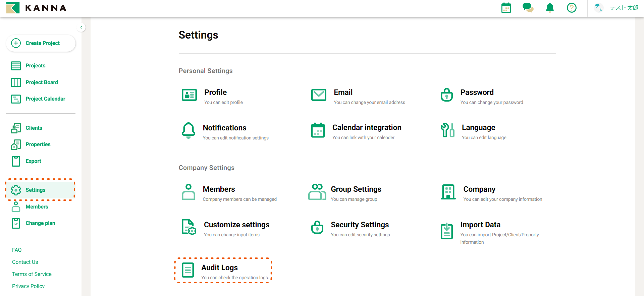Image resolution: width=644 pixels, height=296 pixels.
Task: Open the chat messages icon
Action: pyautogui.click(x=528, y=8)
